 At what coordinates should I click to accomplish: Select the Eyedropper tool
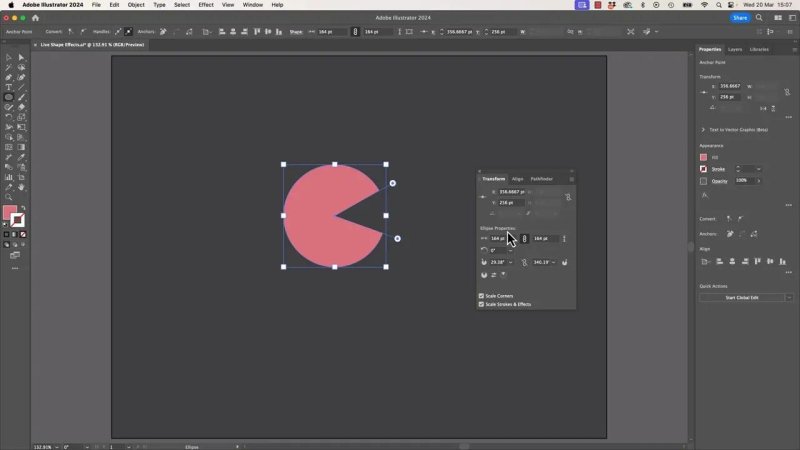(21, 157)
